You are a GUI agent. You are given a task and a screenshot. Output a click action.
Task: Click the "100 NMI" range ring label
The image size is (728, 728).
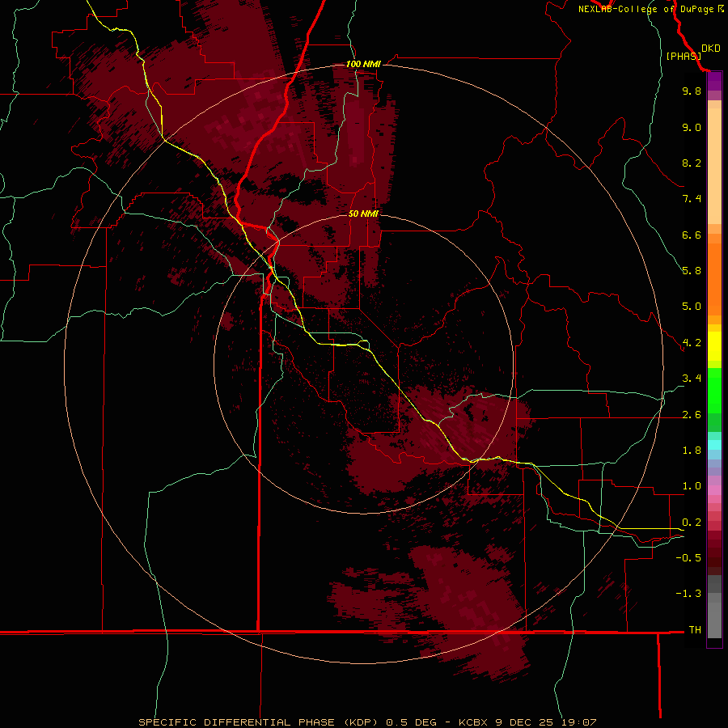363,64
